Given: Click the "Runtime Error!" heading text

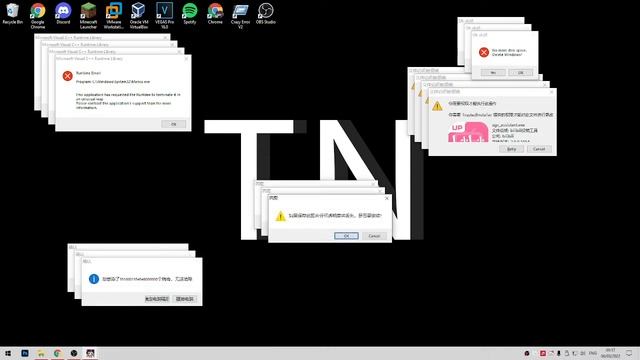Looking at the screenshot, I should [88, 73].
